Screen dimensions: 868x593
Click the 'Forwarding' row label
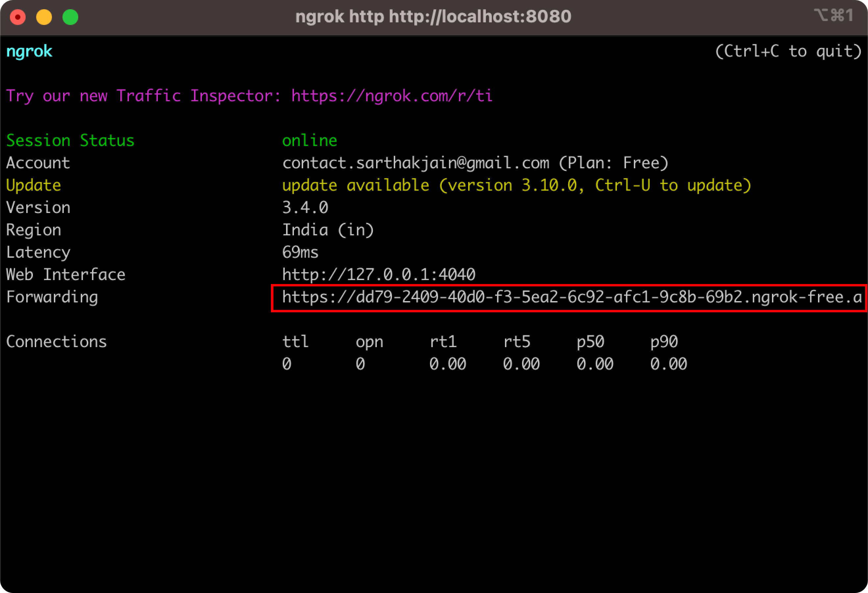(52, 297)
